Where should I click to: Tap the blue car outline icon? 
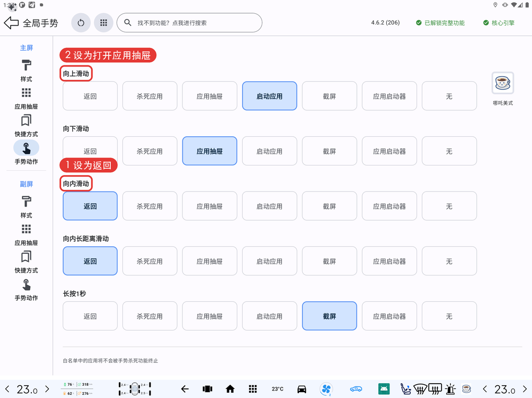[356, 389]
